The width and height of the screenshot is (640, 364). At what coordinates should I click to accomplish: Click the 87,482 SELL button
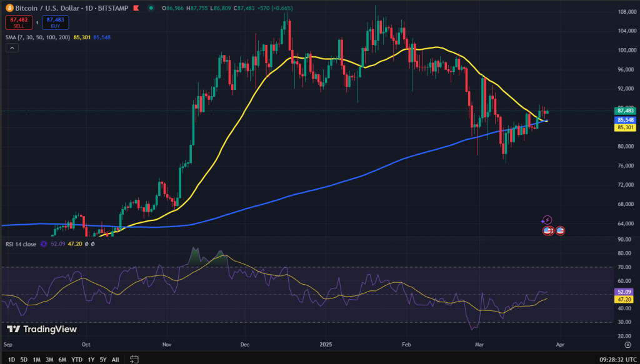point(19,22)
